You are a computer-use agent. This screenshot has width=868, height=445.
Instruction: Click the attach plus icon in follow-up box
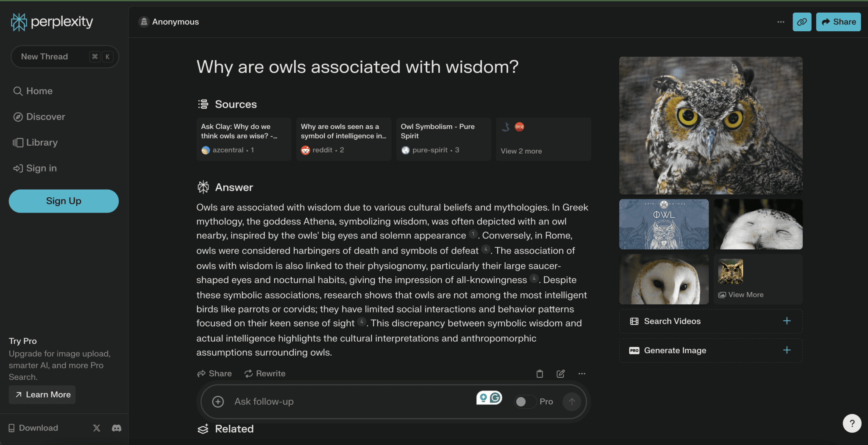[x=218, y=401]
